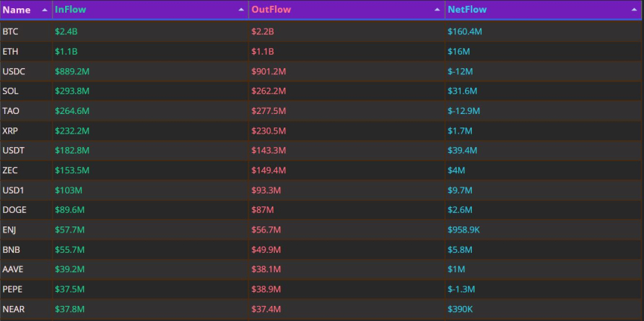
Task: Click the sort arrow in the OutFlow column
Action: click(x=437, y=10)
